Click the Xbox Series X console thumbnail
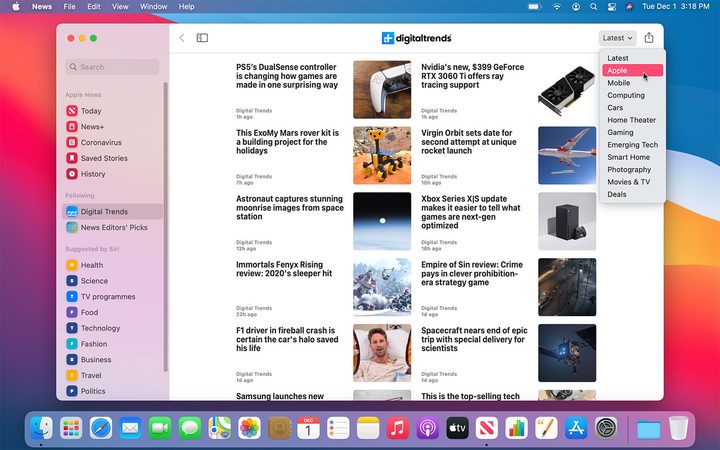 coord(567,221)
